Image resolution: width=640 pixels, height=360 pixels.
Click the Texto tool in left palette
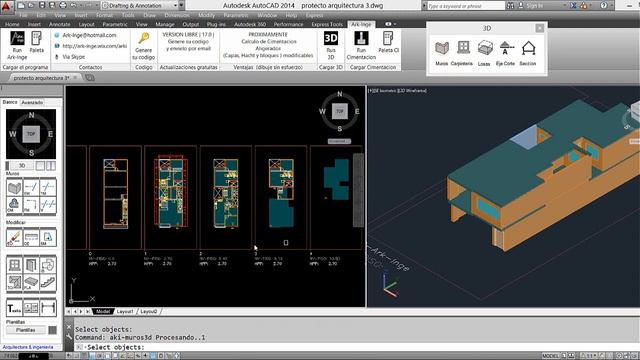point(14,308)
